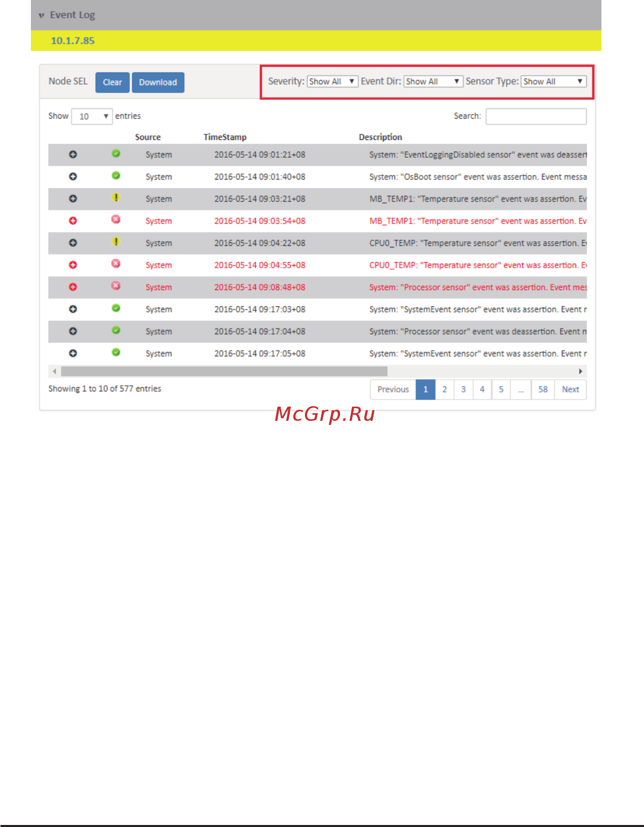644x827 pixels.
Task: Click the scrollbar right arrow
Action: [581, 371]
